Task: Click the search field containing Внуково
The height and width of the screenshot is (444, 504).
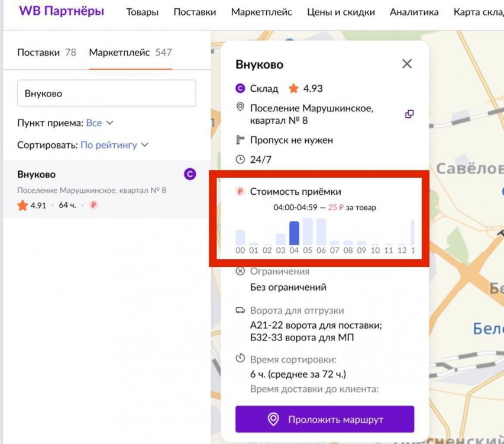Action: coord(106,94)
